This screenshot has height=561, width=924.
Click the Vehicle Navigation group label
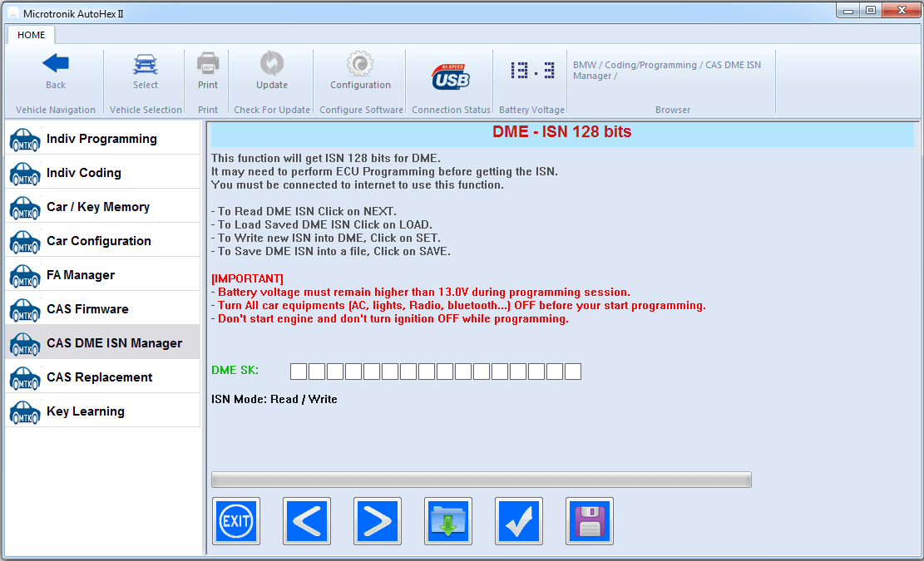pyautogui.click(x=56, y=110)
